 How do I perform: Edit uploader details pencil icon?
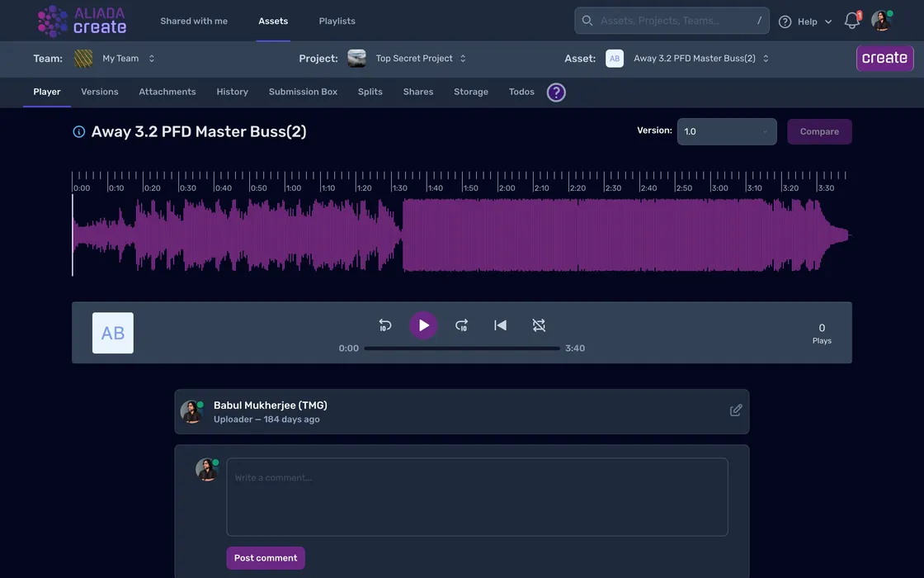[736, 410]
